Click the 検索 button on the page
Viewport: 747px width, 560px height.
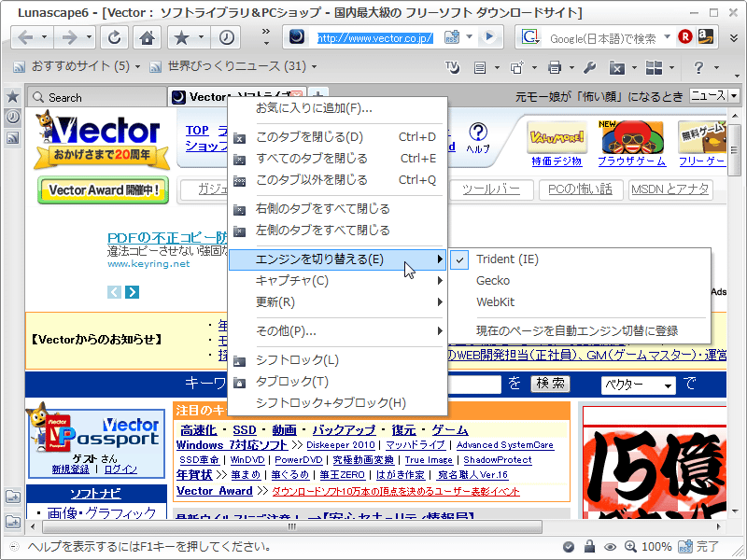[x=550, y=384]
